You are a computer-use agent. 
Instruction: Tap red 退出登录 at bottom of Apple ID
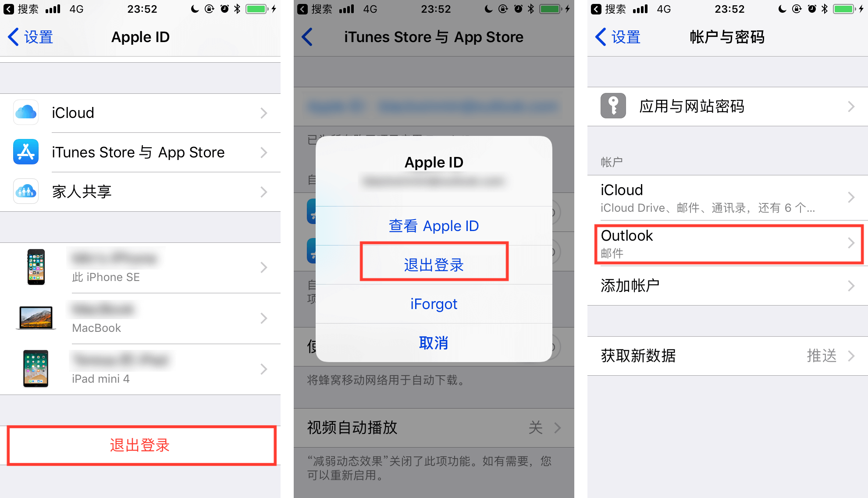point(140,445)
